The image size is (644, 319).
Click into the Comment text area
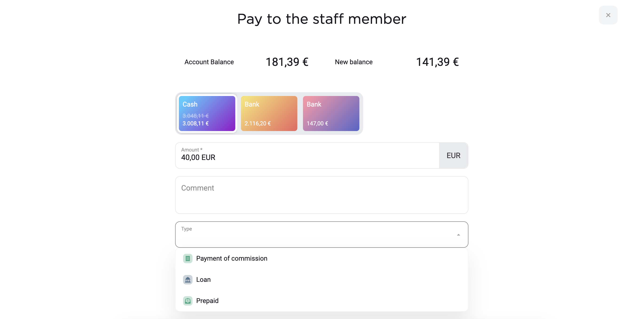322,195
